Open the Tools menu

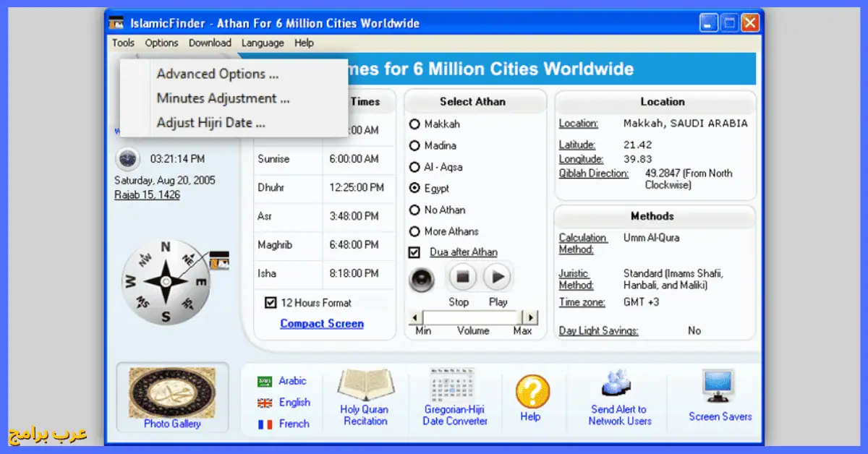124,43
